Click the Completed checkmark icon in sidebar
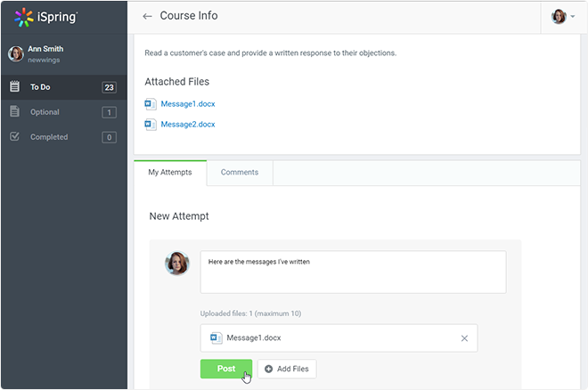 pyautogui.click(x=14, y=136)
